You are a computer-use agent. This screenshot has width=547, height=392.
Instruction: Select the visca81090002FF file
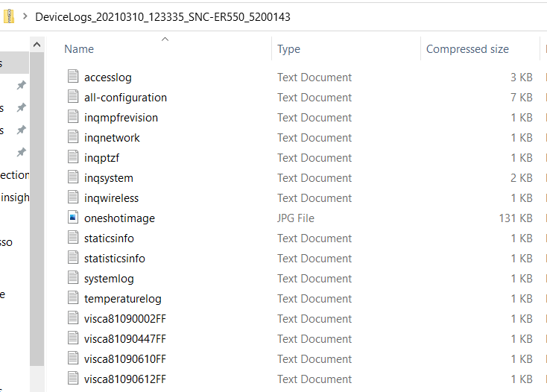coord(124,318)
